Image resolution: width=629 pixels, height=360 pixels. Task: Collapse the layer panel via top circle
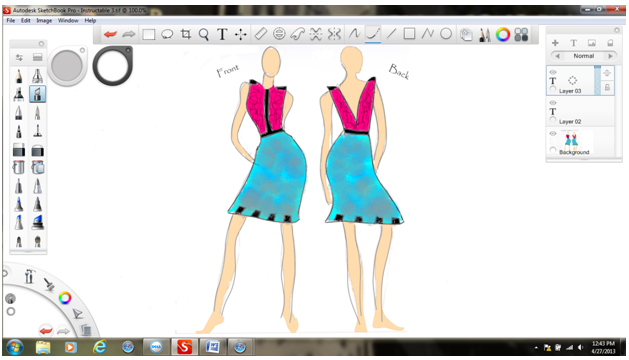[x=617, y=30]
